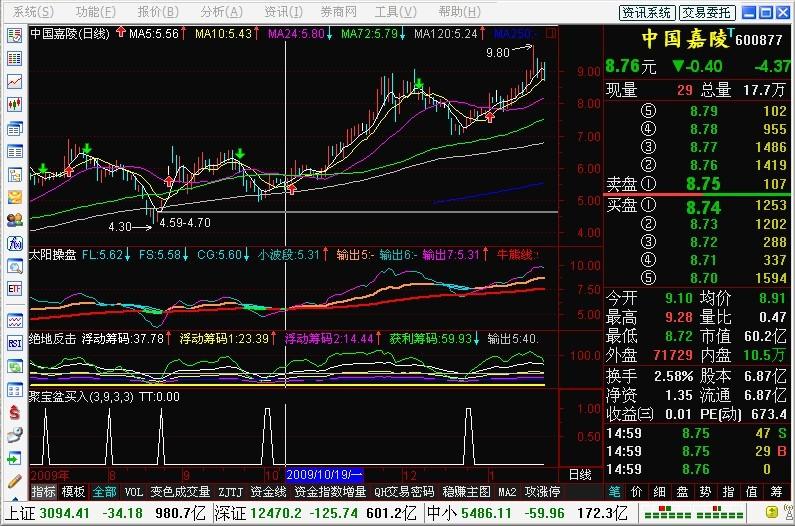
Task: Select the pencil drawing tool icon
Action: 14,481
